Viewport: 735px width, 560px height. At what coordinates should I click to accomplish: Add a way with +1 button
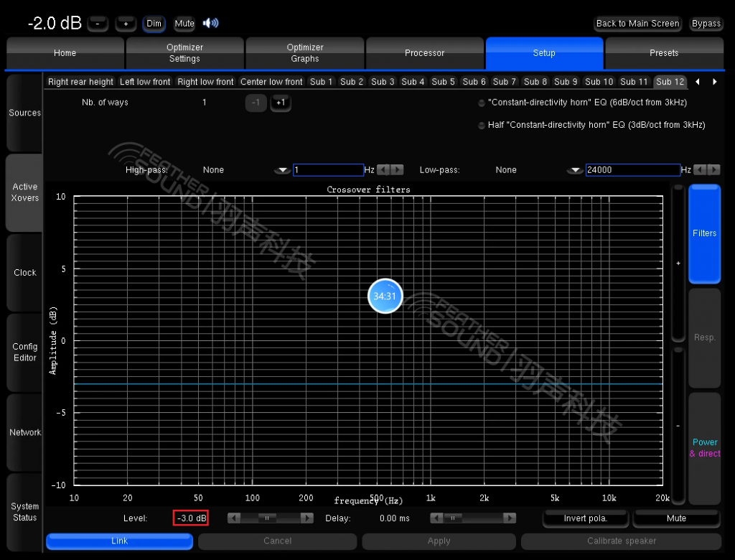click(x=281, y=103)
